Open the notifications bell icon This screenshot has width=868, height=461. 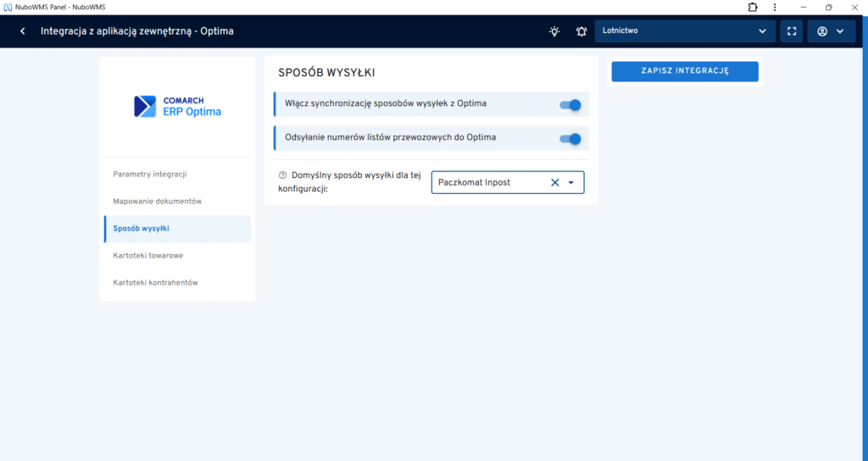(x=581, y=31)
